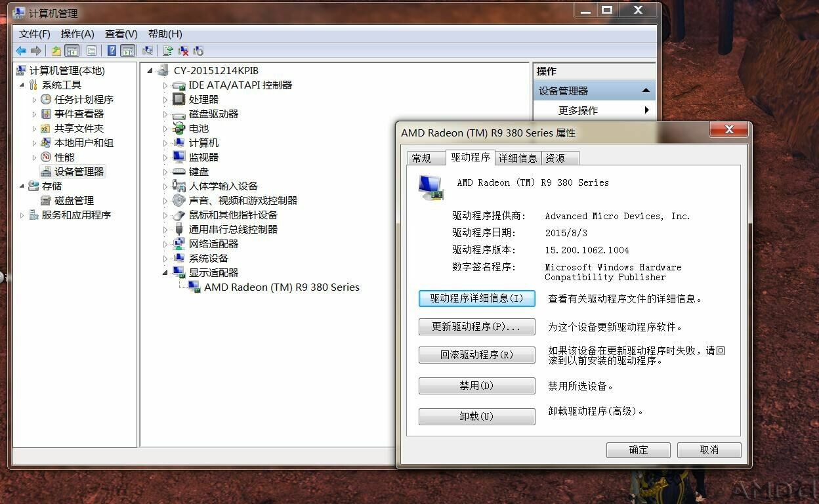Click the 更新驱动程序(P)... button
Screen dimensions: 819x504
click(477, 327)
